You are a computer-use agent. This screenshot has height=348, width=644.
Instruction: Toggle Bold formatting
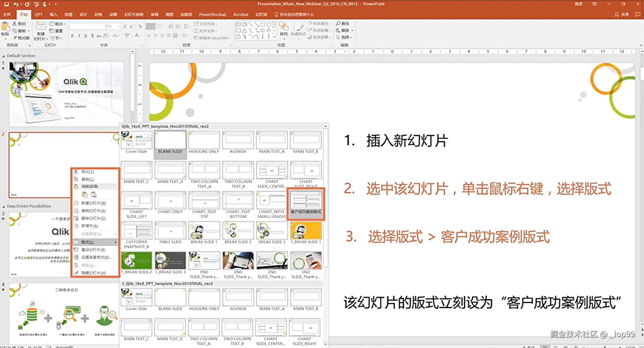point(72,36)
